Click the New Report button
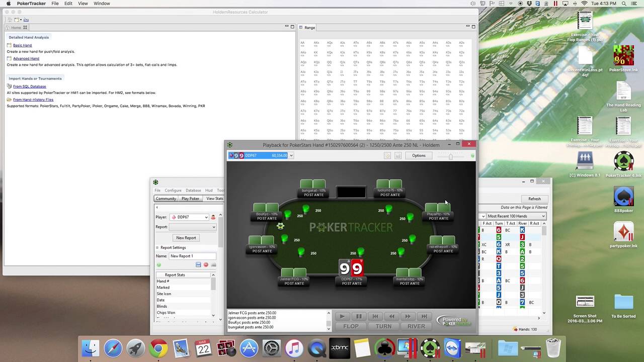Image resolution: width=644 pixels, height=362 pixels. [186, 238]
